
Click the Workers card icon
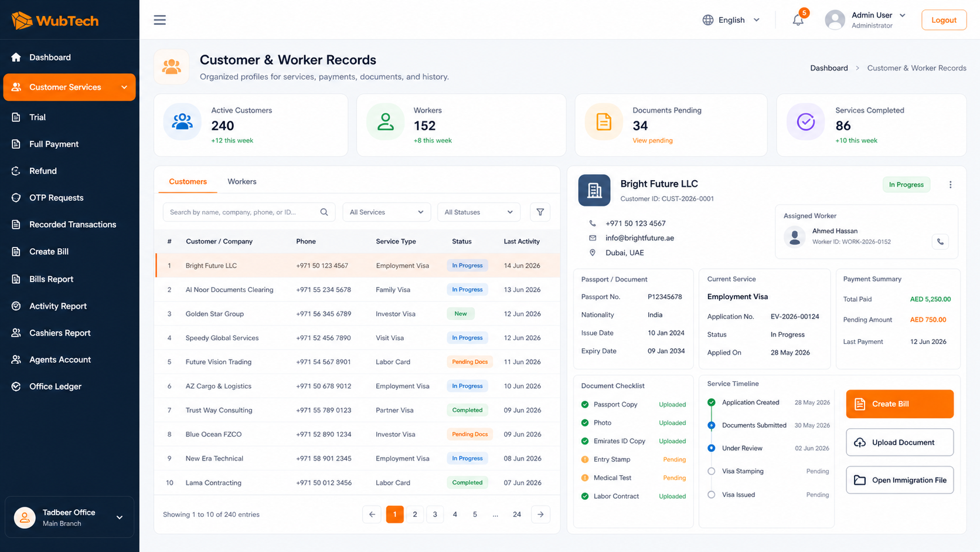pyautogui.click(x=385, y=121)
